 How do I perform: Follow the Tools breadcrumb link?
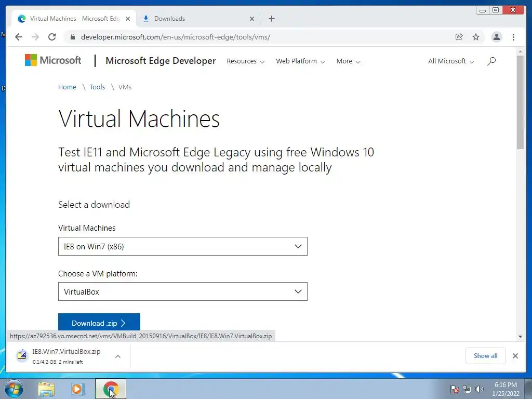(97, 87)
